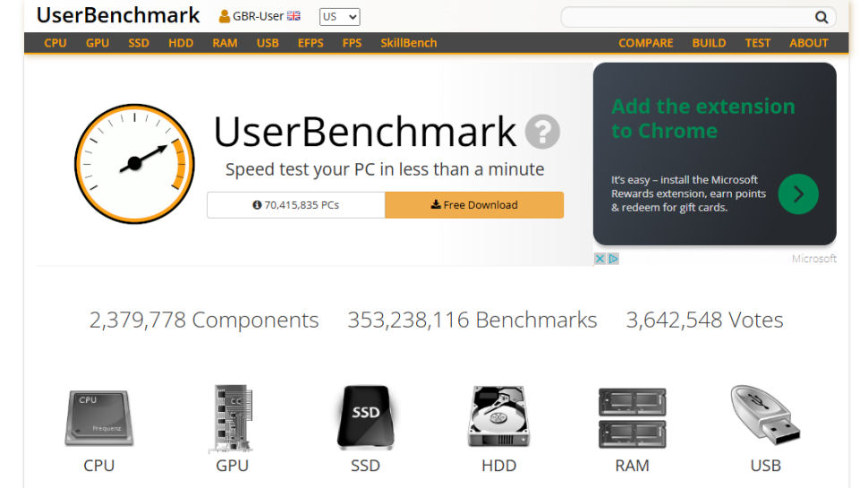Viewport: 868px width, 488px height.
Task: Open EFPS in the navigation bar
Action: pyautogui.click(x=311, y=43)
